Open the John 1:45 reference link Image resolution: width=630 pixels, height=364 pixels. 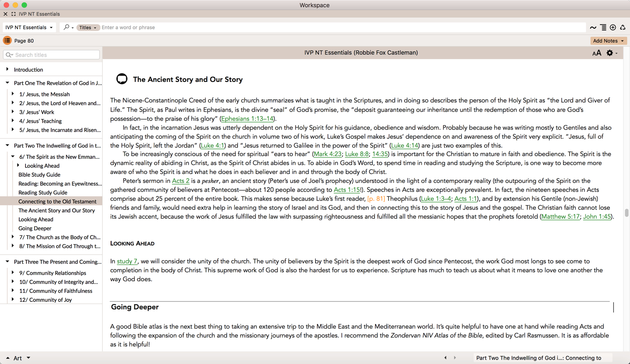(597, 216)
